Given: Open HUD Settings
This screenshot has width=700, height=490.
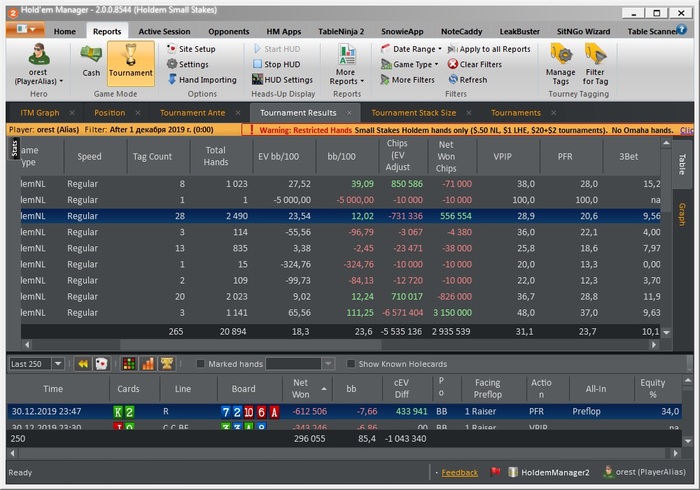Looking at the screenshot, I should click(282, 80).
